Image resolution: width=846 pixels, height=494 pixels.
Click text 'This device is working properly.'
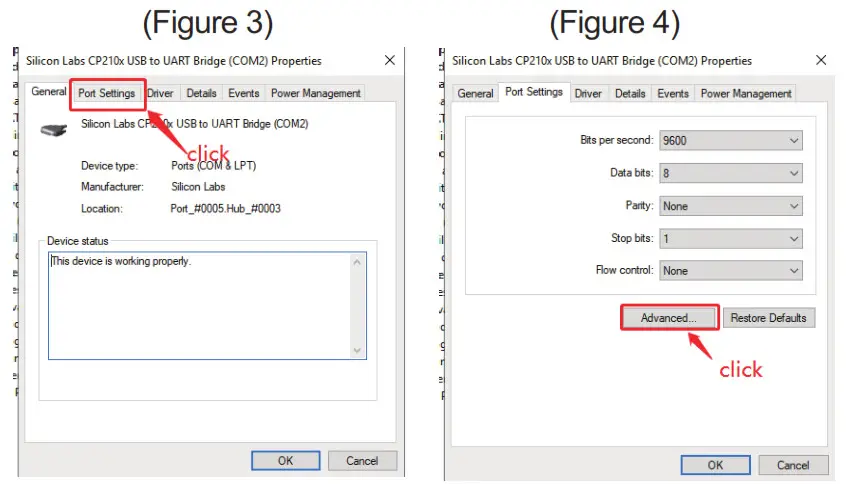pyautogui.click(x=121, y=261)
